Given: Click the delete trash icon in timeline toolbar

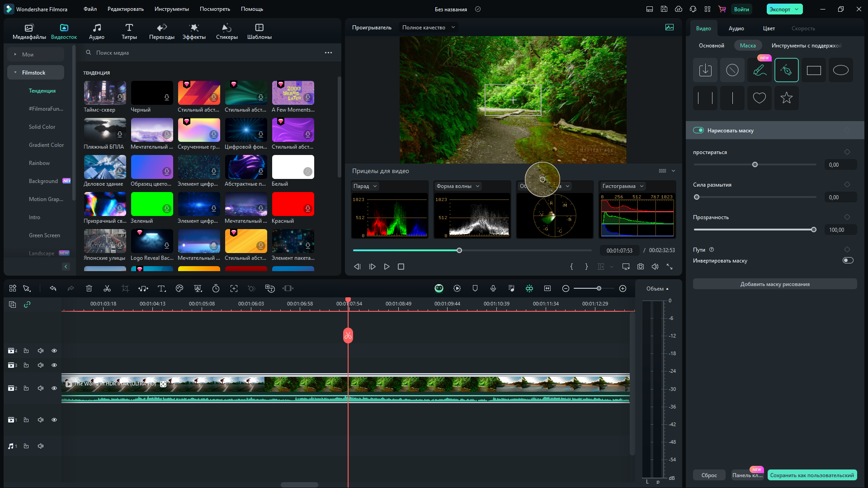Looking at the screenshot, I should (x=89, y=288).
